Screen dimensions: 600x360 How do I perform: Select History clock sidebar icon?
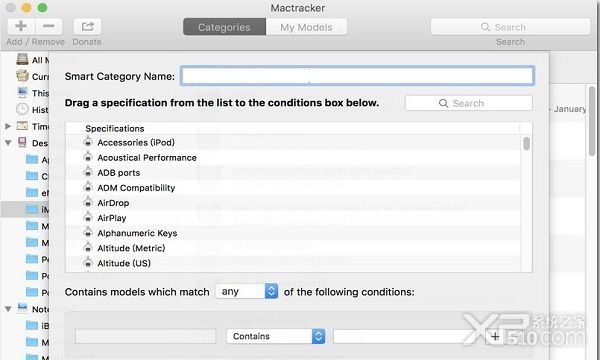point(23,109)
